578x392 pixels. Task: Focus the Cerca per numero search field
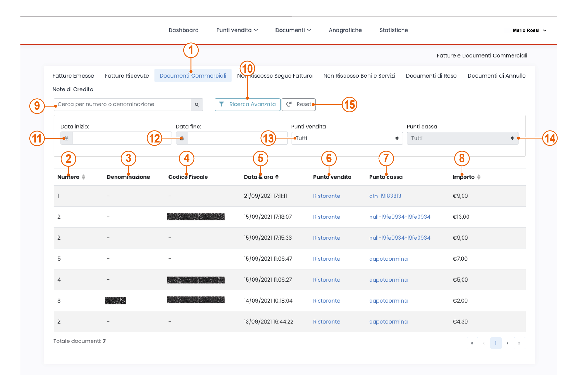click(x=123, y=104)
